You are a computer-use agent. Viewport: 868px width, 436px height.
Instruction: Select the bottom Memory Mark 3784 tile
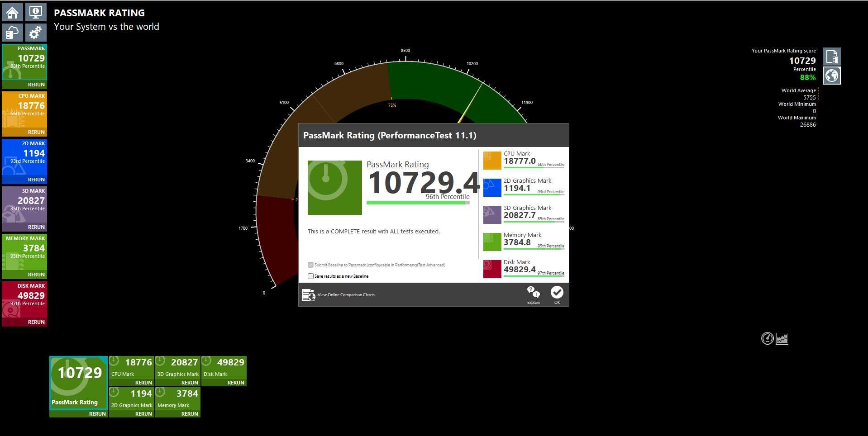[178, 398]
